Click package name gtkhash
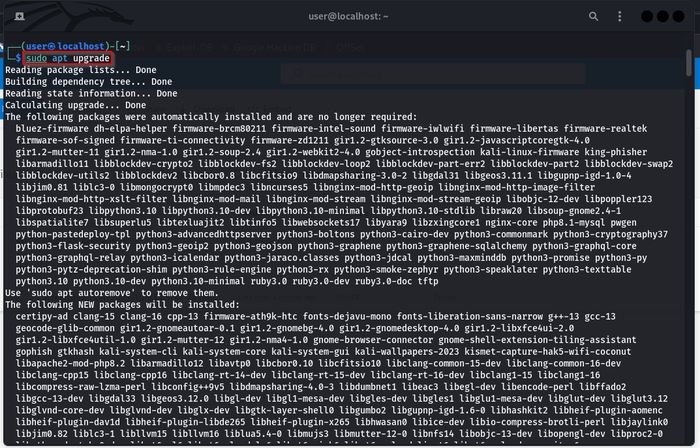700x448 pixels. pos(75,352)
